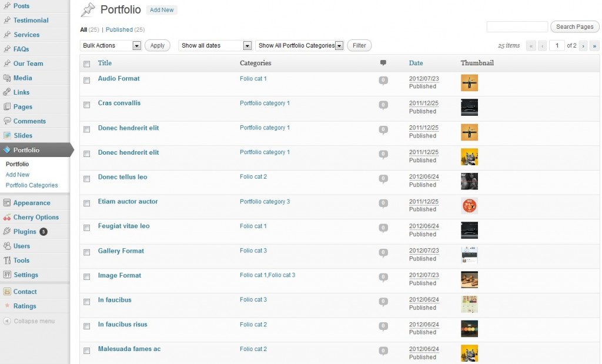
Task: Check the Malesuada fames ac row checkbox
Action: (87, 350)
